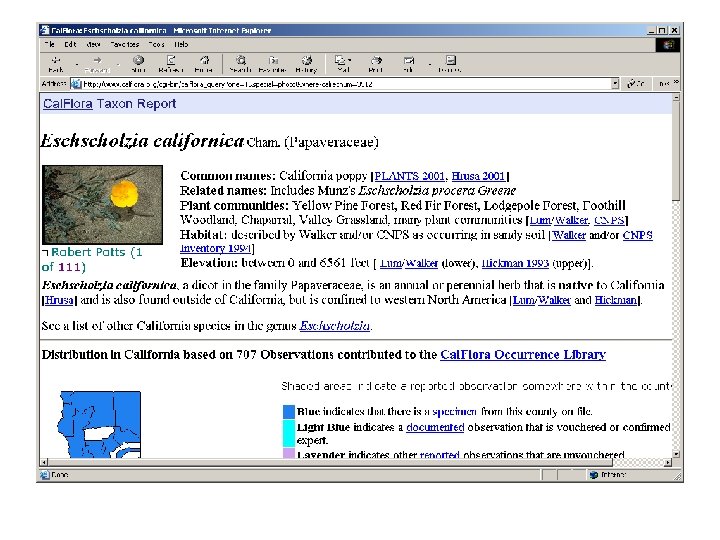
Task: Open the Hrusa 2001 reference link
Action: 478,176
